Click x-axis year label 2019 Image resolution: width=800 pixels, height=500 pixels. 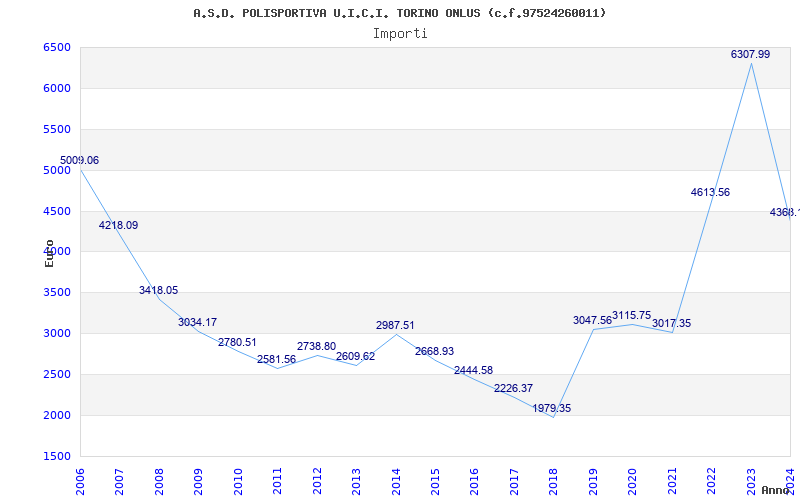click(x=593, y=482)
